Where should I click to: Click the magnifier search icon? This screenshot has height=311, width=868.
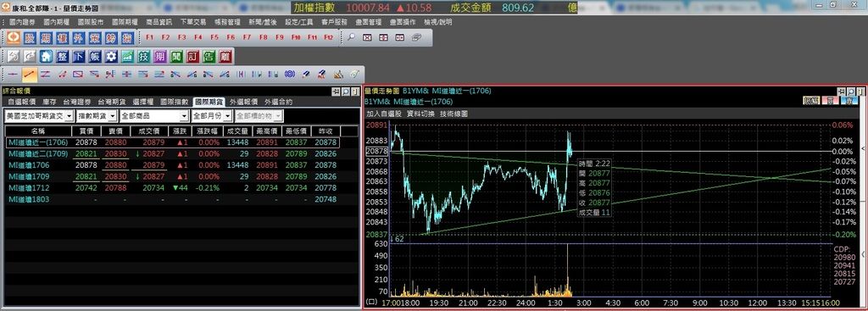351,37
